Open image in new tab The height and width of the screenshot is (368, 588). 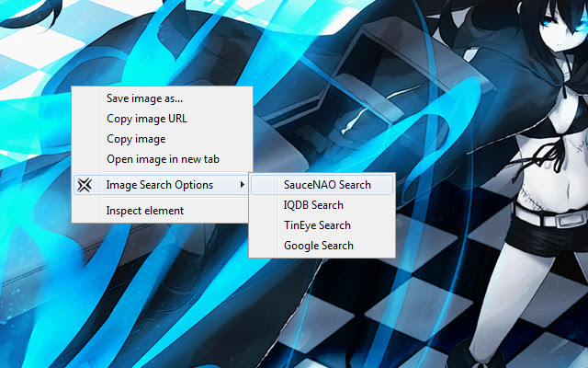click(162, 159)
